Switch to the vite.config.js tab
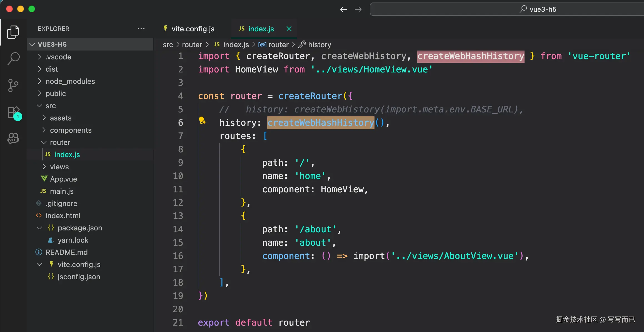This screenshot has width=644, height=332. click(x=193, y=29)
